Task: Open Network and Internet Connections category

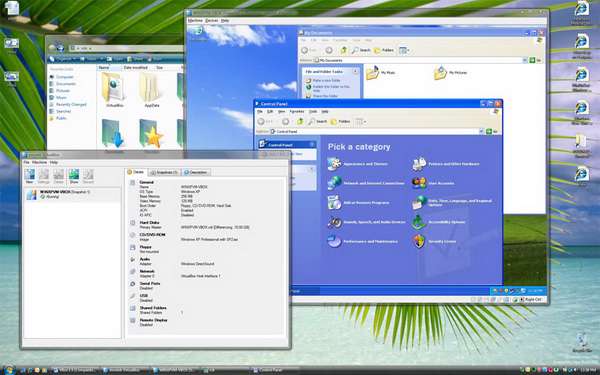Action: pos(366,183)
